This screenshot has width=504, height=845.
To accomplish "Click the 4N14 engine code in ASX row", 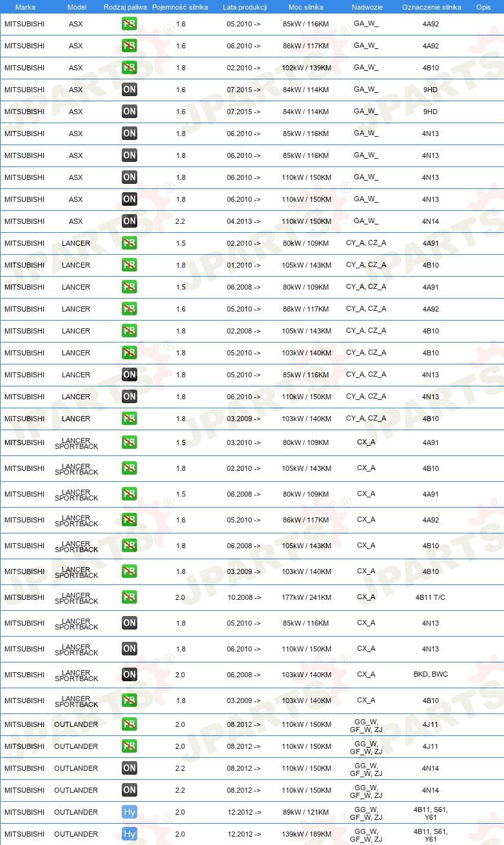I will point(431,221).
